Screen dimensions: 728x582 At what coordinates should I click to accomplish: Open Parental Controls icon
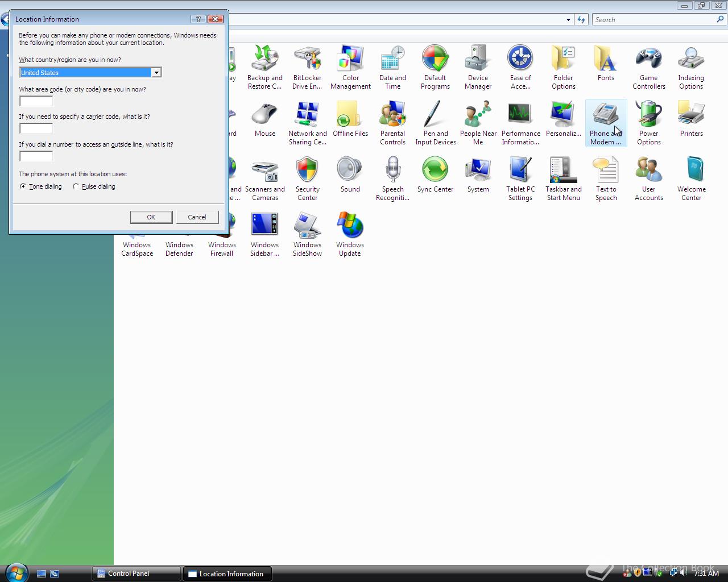392,123
